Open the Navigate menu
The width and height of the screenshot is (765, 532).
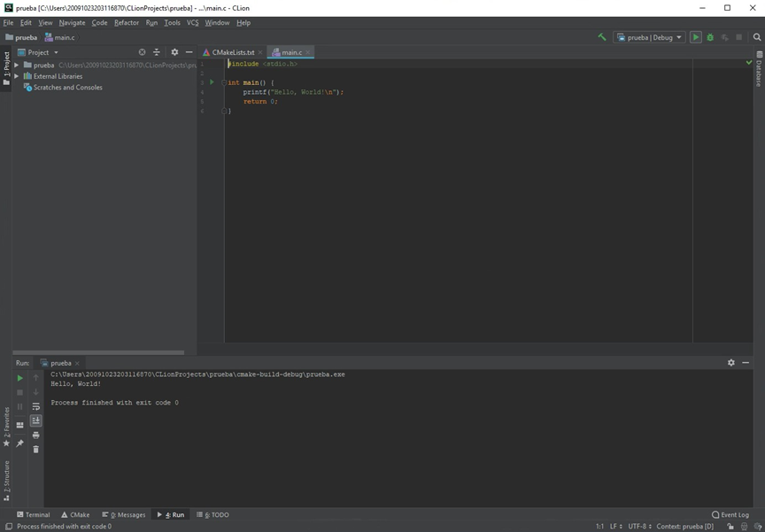pos(73,22)
